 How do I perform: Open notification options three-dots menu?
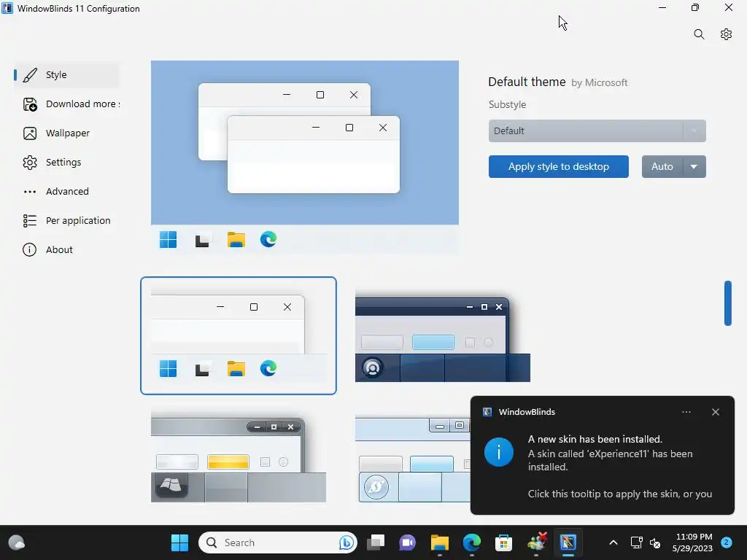pyautogui.click(x=686, y=412)
